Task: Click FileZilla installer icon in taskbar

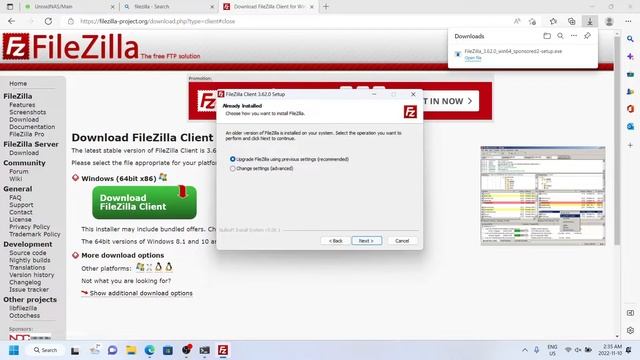Action: coord(223,350)
